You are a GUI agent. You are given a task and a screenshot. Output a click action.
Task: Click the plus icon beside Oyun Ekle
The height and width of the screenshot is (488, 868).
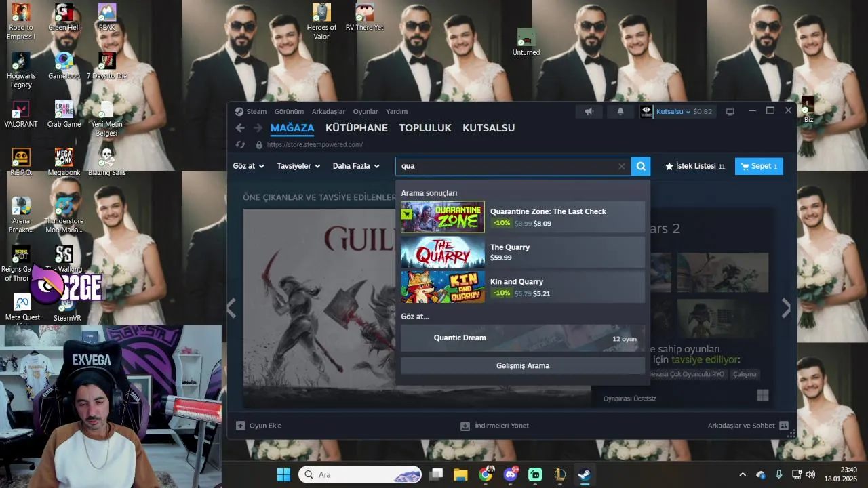[240, 426]
